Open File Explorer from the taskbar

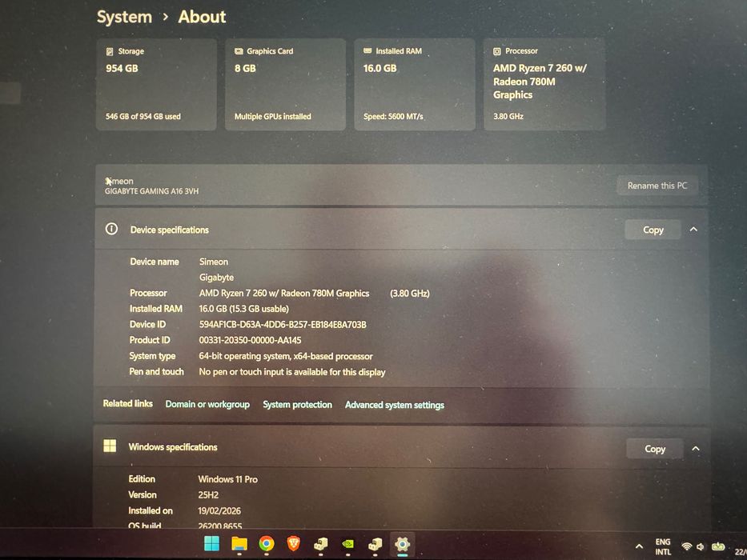pyautogui.click(x=239, y=543)
